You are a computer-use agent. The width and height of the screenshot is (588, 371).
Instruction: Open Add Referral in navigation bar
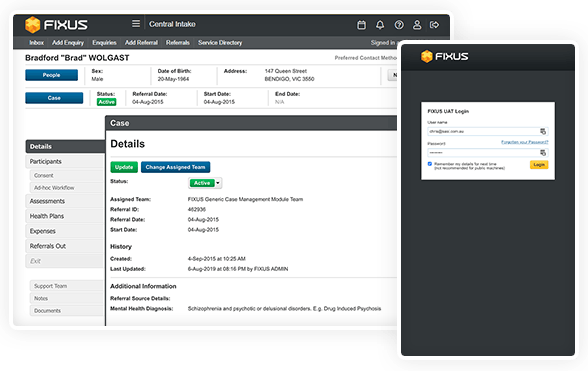pos(141,43)
